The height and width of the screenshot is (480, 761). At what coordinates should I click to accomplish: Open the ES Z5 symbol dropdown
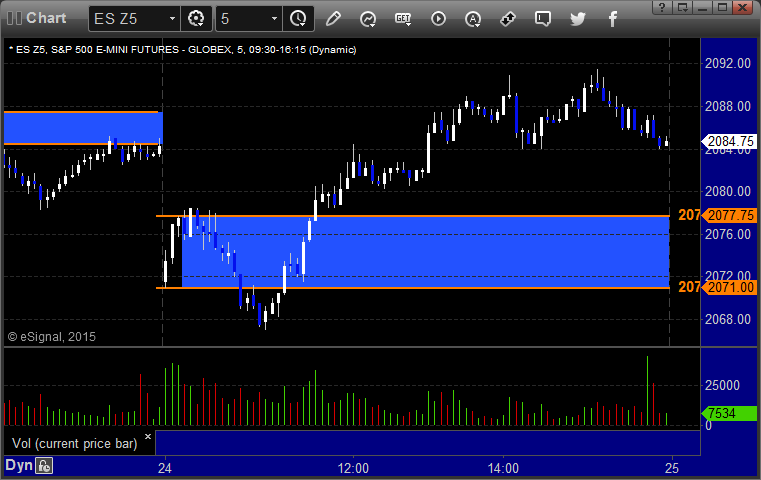(134, 19)
